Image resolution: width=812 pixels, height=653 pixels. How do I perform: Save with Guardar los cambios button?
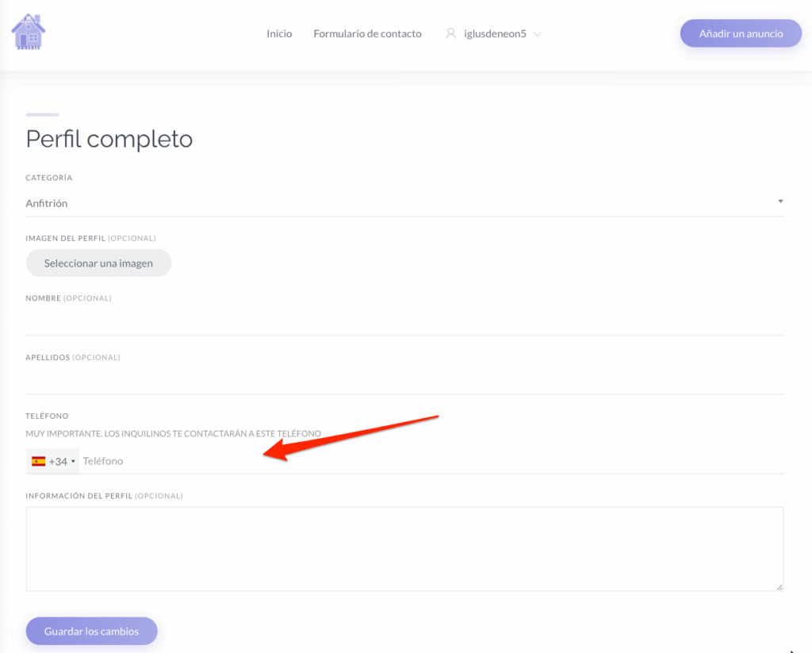pos(92,632)
